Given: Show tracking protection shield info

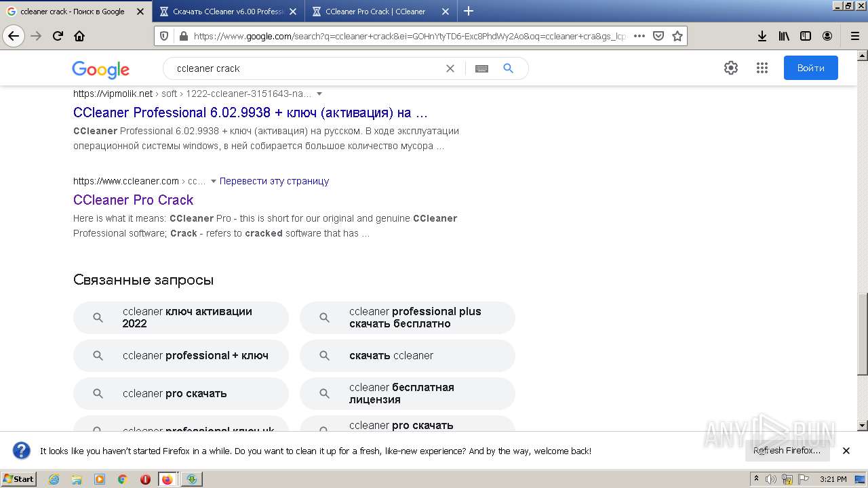Looking at the screenshot, I should [x=164, y=36].
